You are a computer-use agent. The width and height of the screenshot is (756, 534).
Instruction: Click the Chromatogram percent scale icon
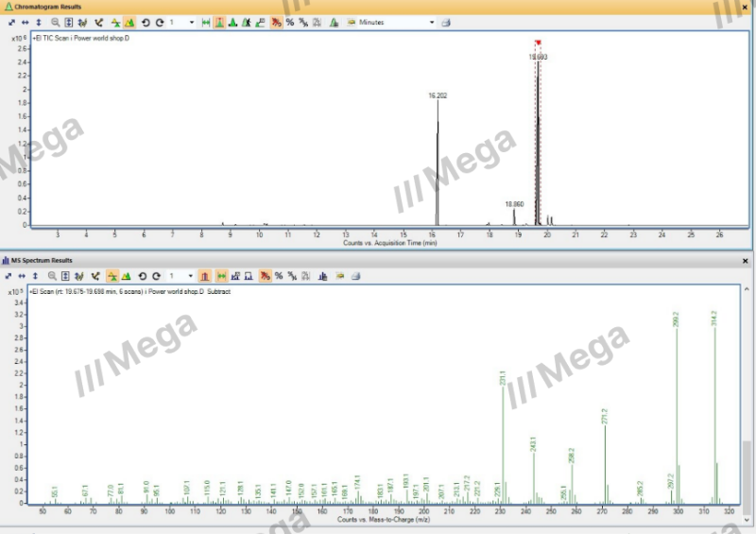tap(290, 22)
